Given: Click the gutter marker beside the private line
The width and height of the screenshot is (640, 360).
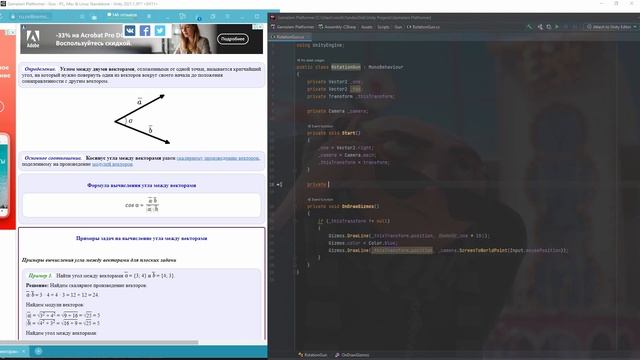Looking at the screenshot, I should 280,184.
